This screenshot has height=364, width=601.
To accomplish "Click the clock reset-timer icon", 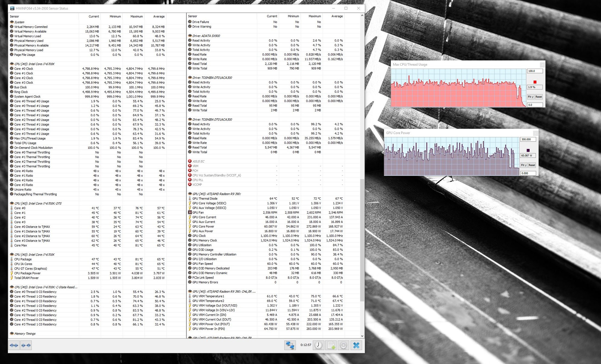I will [319, 345].
